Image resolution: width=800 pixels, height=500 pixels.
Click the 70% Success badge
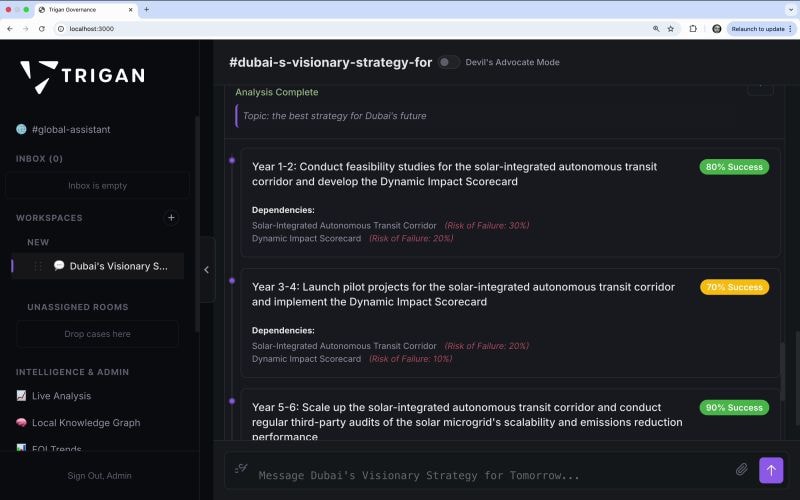click(x=734, y=287)
